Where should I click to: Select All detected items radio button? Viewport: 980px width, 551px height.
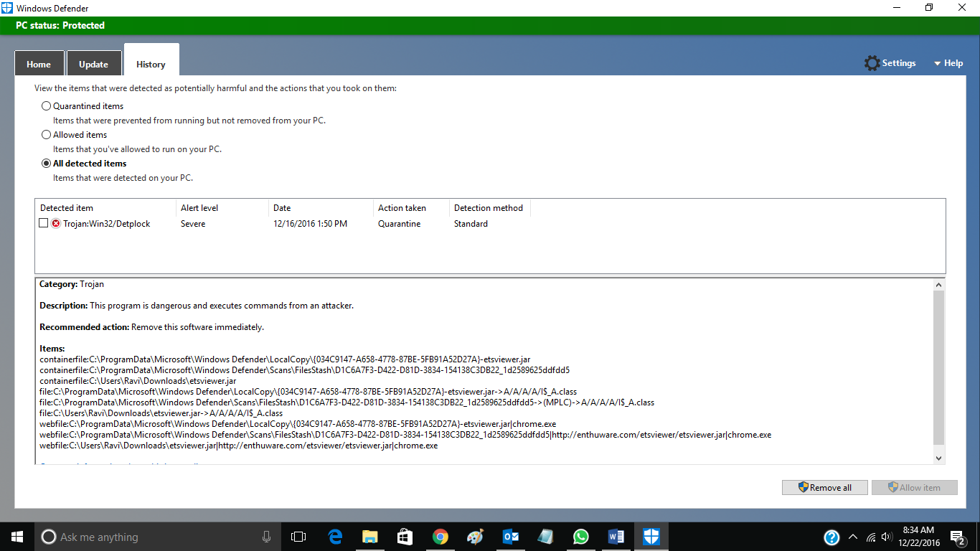pos(46,164)
